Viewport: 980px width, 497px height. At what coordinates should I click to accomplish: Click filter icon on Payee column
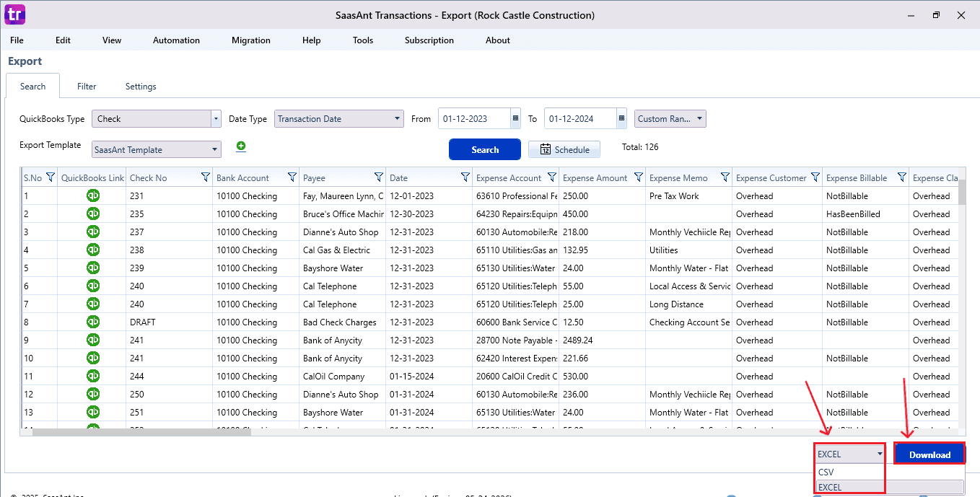[x=378, y=177]
